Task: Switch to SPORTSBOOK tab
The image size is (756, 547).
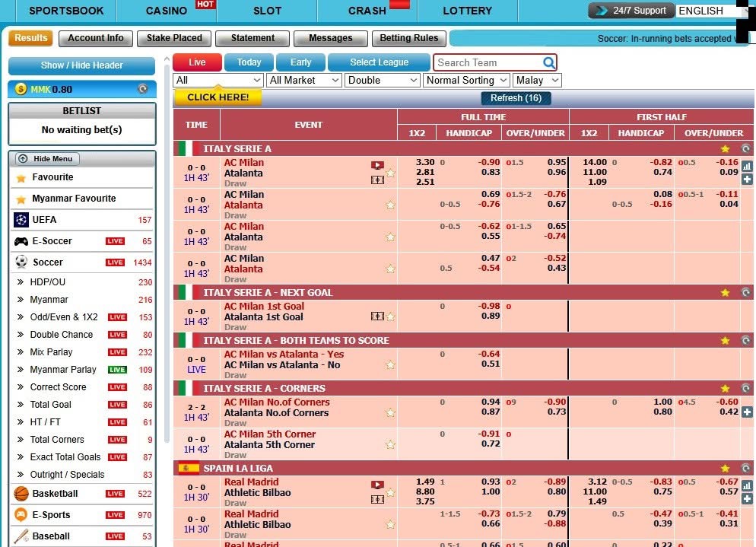Action: pyautogui.click(x=66, y=11)
